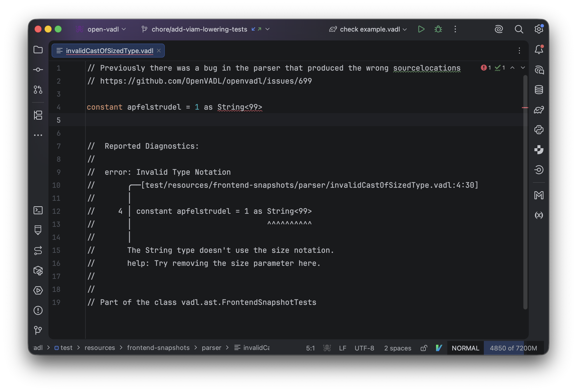Select the invalidCastOfSizedType.vadl editor tab
577x392 pixels.
(109, 51)
